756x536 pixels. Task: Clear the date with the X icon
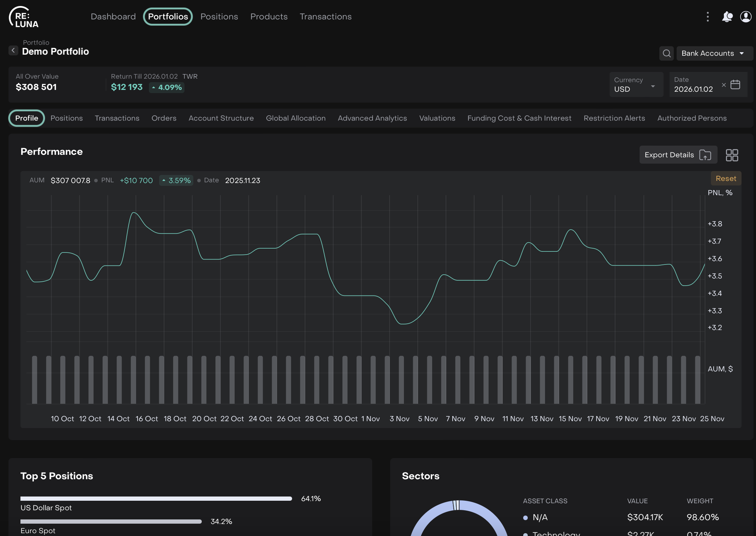click(x=724, y=85)
